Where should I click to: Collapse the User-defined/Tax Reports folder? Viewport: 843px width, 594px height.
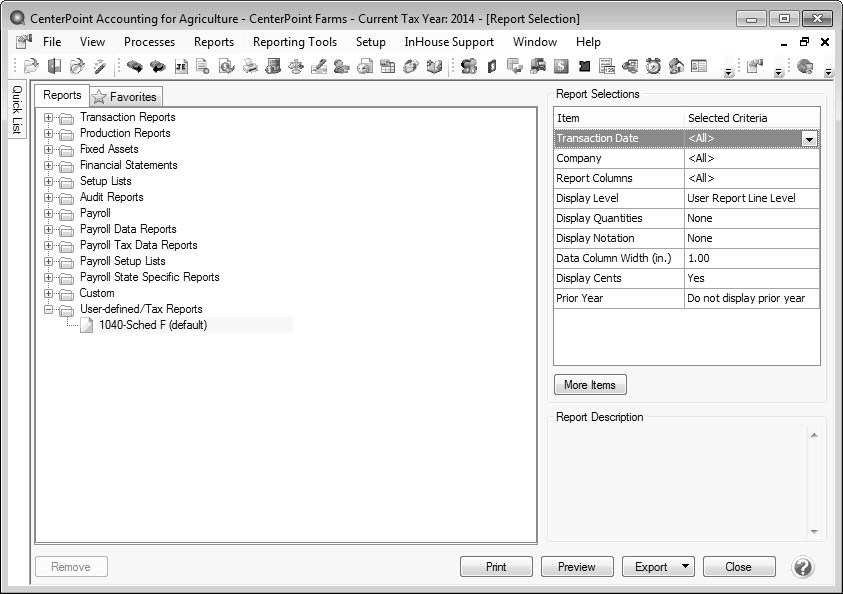coord(48,309)
